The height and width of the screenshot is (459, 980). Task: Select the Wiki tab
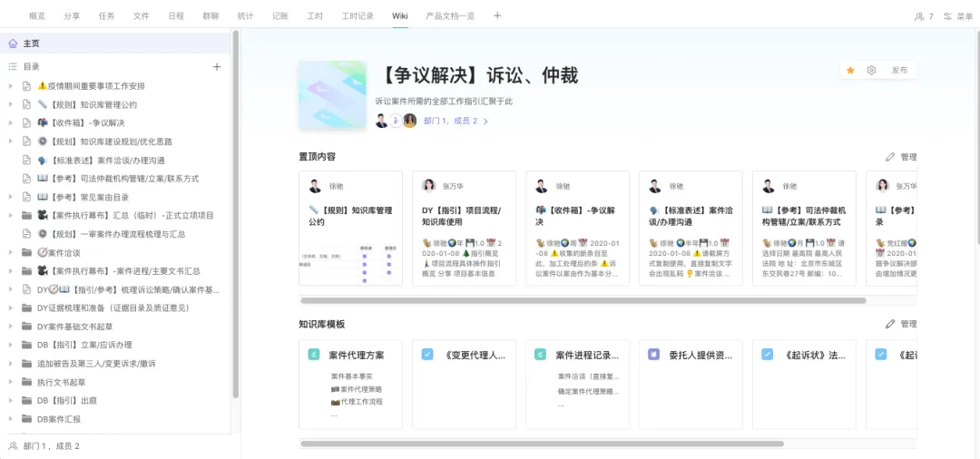click(400, 16)
